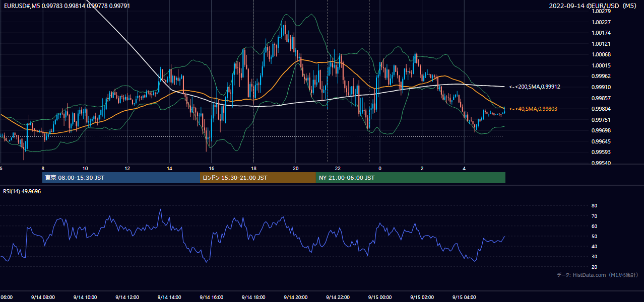Click bottom time label 9/14 12:00
The image size is (644, 302).
pyautogui.click(x=127, y=297)
